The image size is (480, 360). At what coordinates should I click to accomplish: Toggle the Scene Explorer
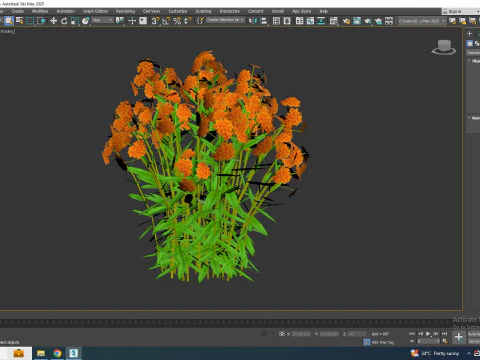pyautogui.click(x=276, y=21)
